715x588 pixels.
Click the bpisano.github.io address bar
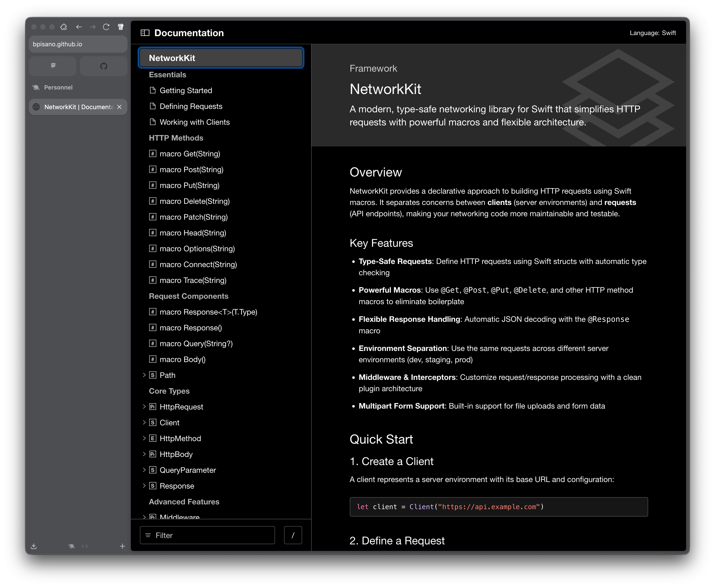pos(78,44)
